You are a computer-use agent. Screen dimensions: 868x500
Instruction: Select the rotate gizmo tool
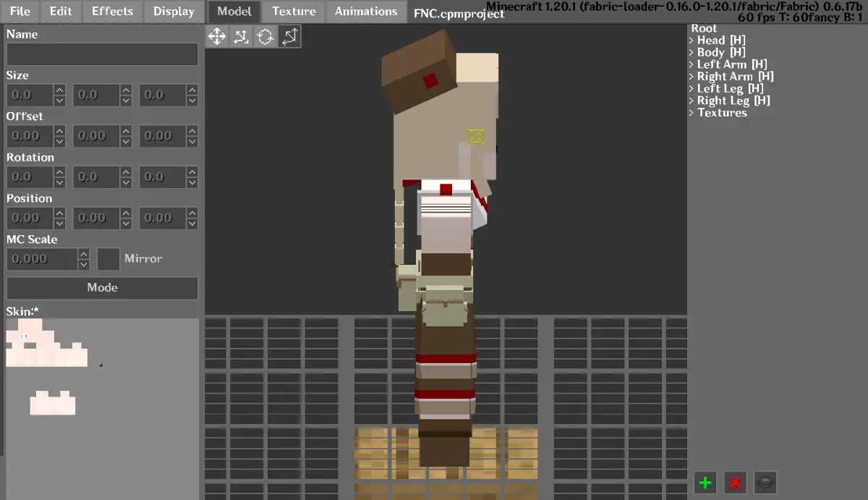point(265,36)
